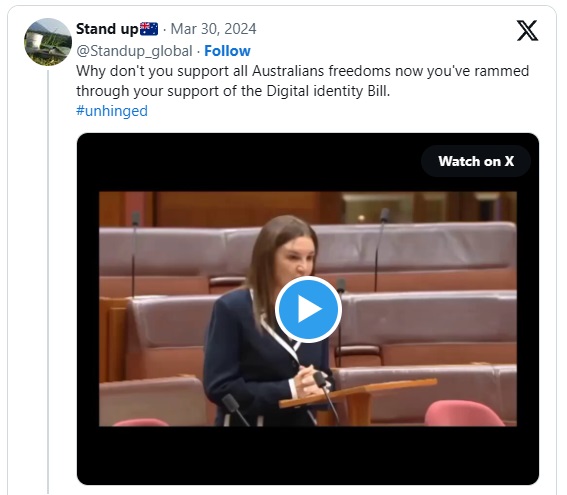Image resolution: width=567 pixels, height=495 pixels.
Task: Click the Digital identity Bill sentence
Action: tap(233, 91)
